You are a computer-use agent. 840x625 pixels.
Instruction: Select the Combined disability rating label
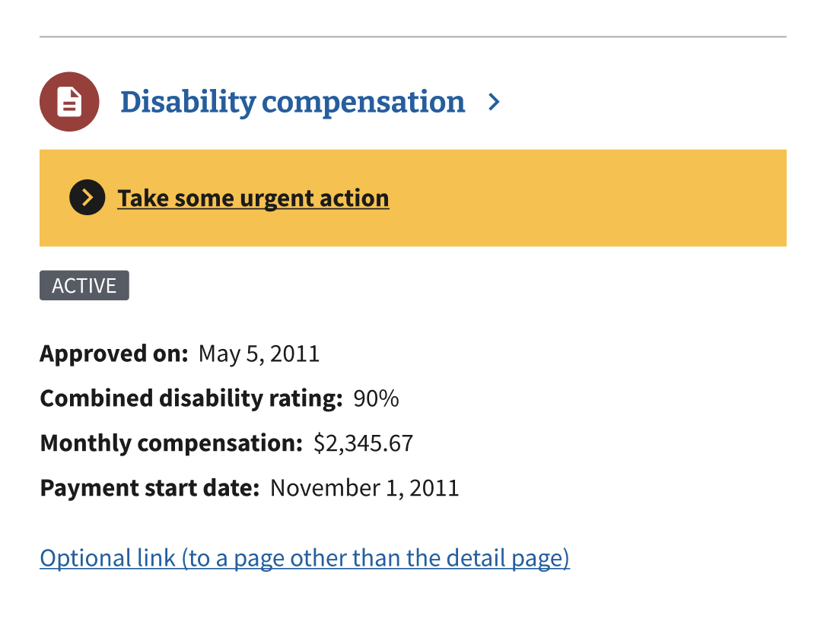click(x=191, y=398)
